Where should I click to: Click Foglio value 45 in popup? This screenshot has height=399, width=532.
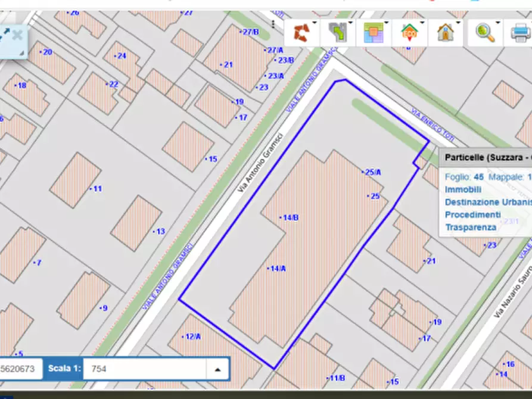pos(479,177)
